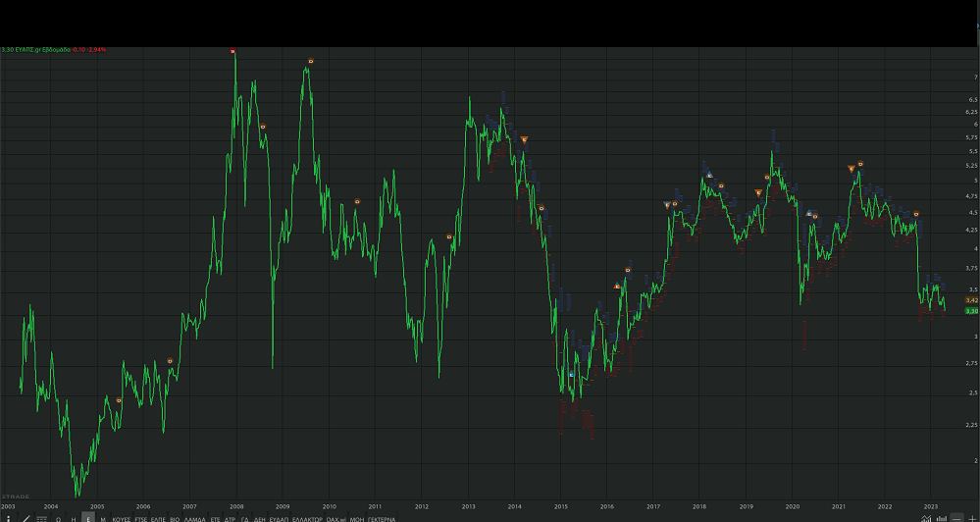Screen dimensions: 980x522
Task: Switch to the Η (daily) timeframe
Action: click(x=74, y=518)
